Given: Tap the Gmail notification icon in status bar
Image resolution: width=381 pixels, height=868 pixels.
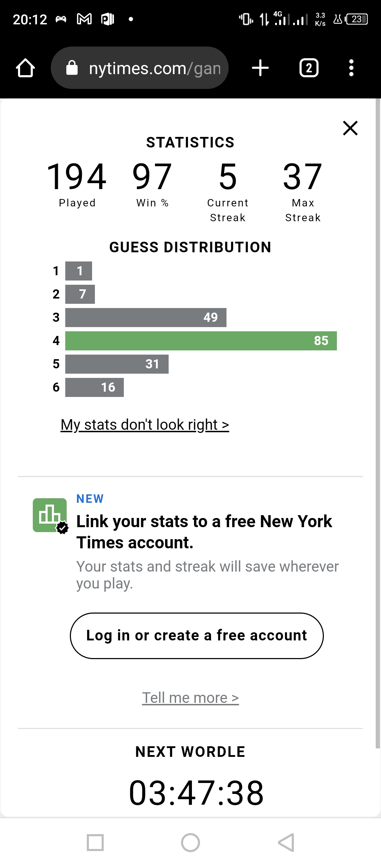Looking at the screenshot, I should (x=84, y=19).
